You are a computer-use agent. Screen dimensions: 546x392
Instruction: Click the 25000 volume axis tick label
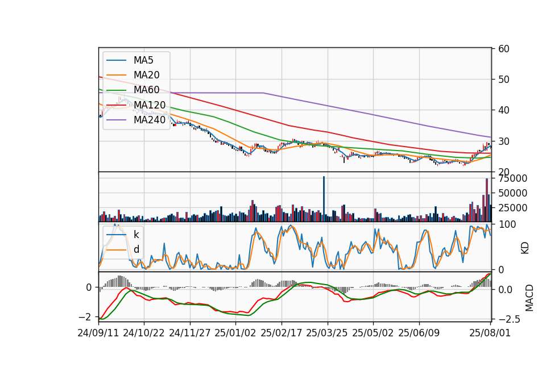click(513, 208)
